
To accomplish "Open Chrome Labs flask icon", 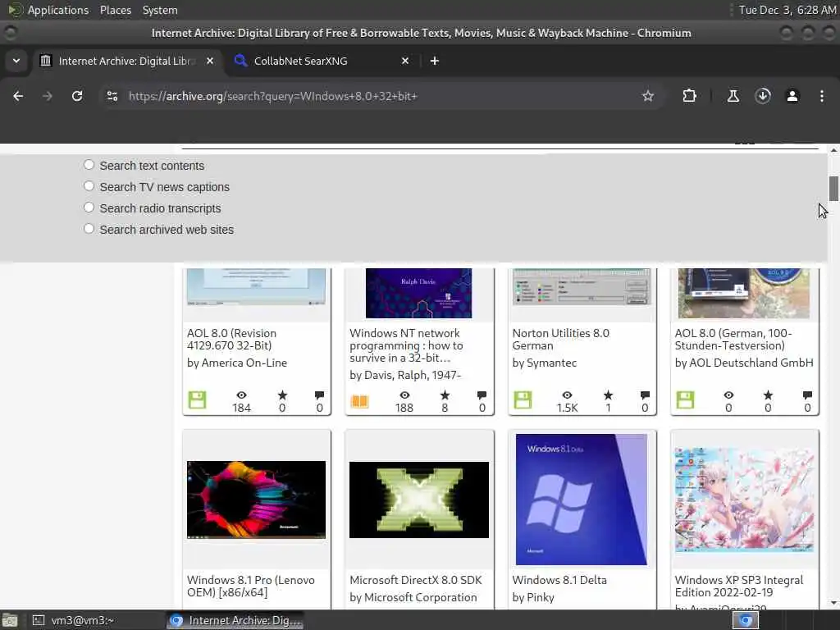I will 733,96.
